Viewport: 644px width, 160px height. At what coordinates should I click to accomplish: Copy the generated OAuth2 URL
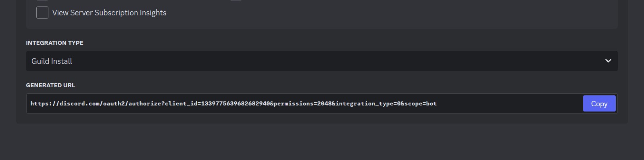[599, 103]
